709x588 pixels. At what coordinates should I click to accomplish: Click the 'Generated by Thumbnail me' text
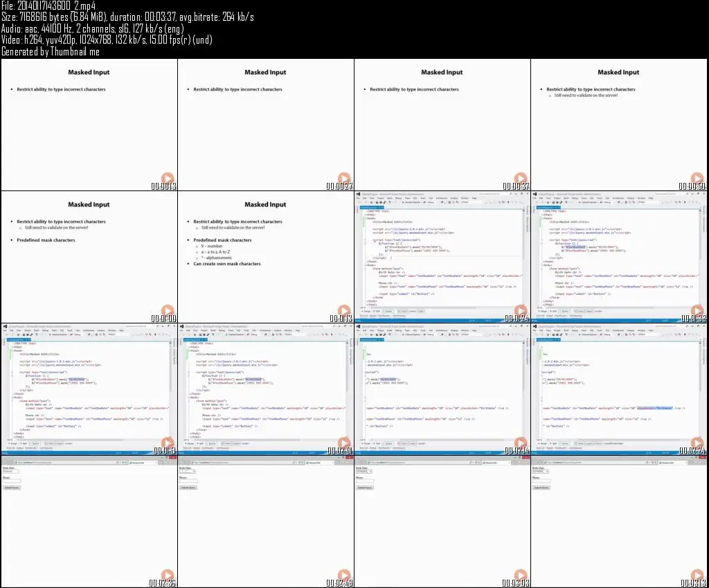(x=50, y=51)
